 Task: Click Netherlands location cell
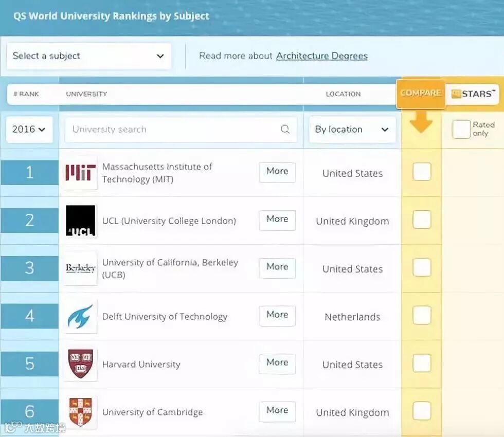pos(352,317)
